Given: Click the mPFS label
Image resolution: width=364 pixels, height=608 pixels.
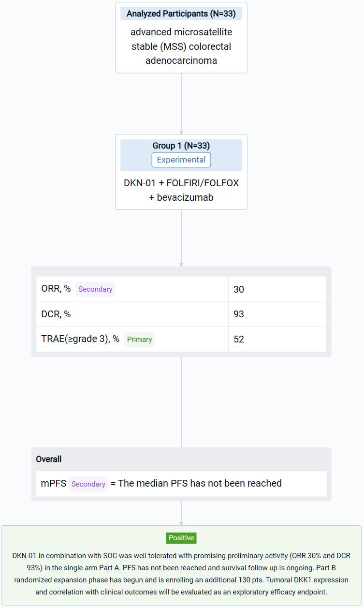Looking at the screenshot, I should coord(54,483).
